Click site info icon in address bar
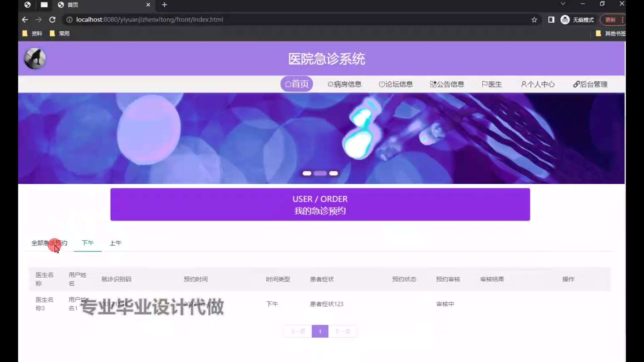Viewport: 644px width, 362px height. click(69, 20)
